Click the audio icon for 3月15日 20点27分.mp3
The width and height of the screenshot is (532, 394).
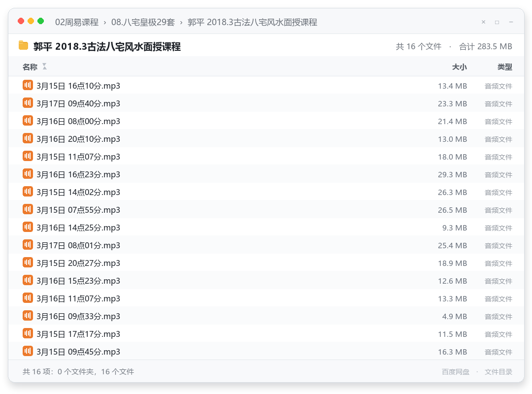(28, 263)
